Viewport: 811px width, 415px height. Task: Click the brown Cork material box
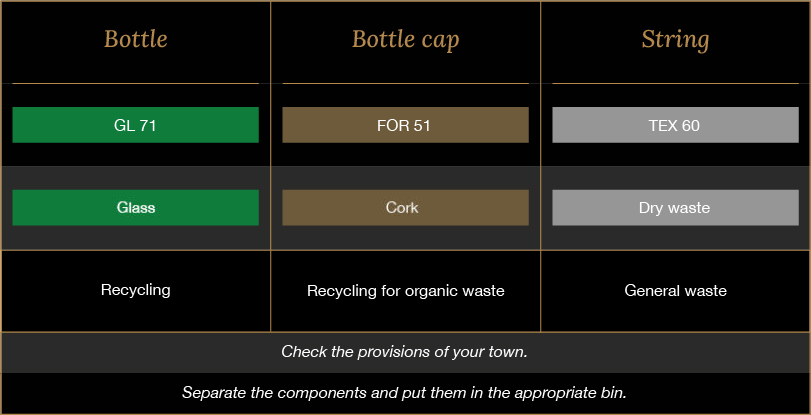point(406,208)
